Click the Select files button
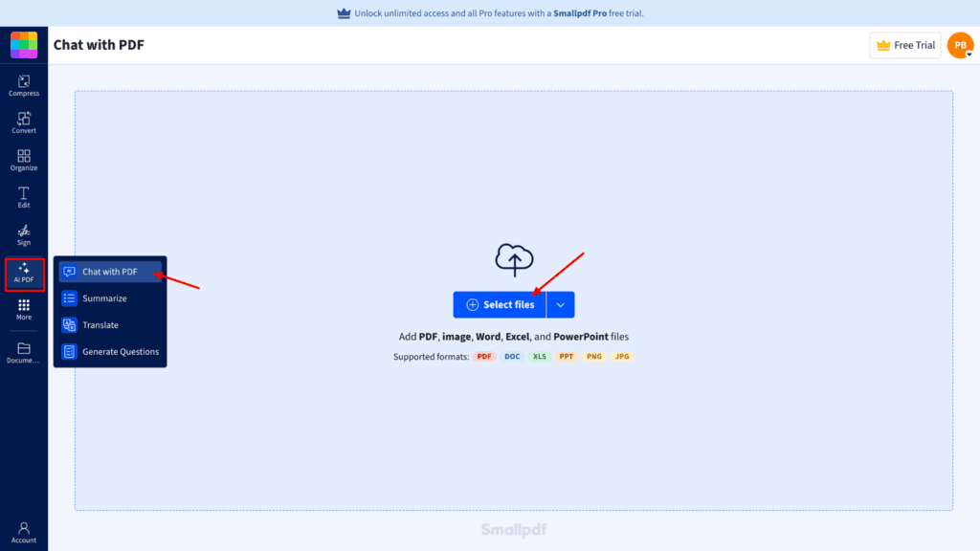 pyautogui.click(x=500, y=304)
